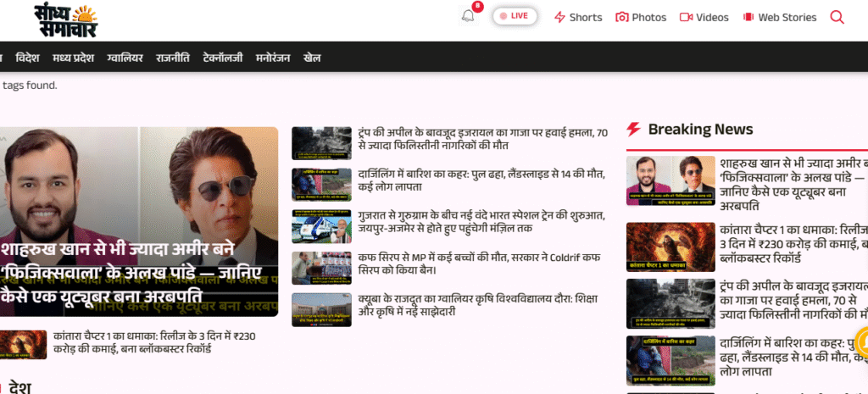Open the Darjeeling landslide headline link

pos(481,180)
